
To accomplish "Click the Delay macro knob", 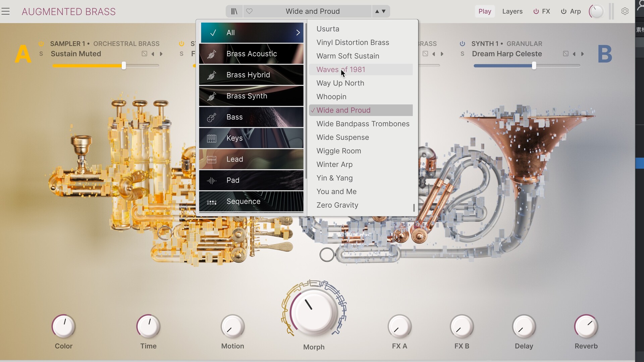I will [x=524, y=326].
